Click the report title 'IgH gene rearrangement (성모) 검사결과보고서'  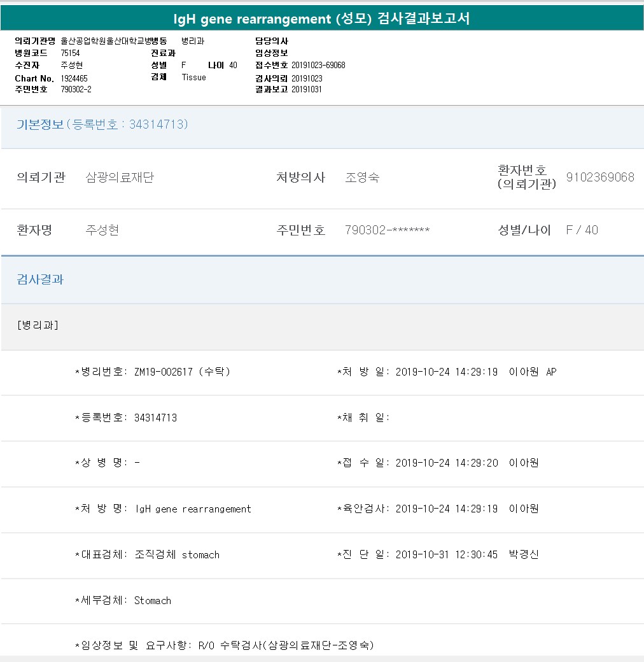click(321, 18)
